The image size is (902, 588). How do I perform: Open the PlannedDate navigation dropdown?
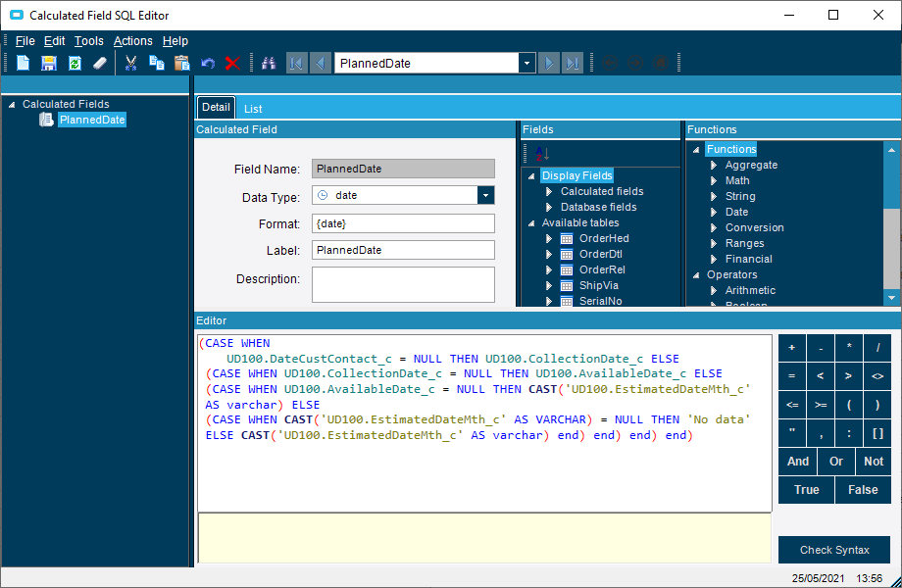tap(526, 64)
